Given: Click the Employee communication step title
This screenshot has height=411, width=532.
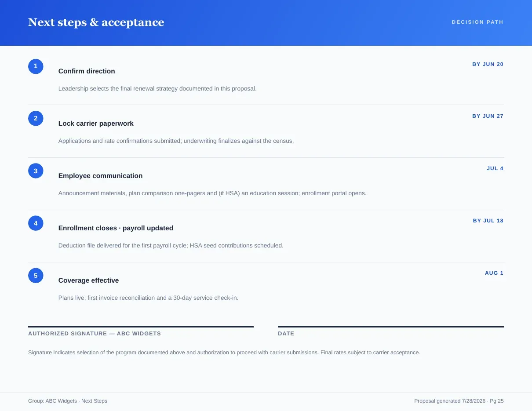Looking at the screenshot, I should (x=100, y=176).
